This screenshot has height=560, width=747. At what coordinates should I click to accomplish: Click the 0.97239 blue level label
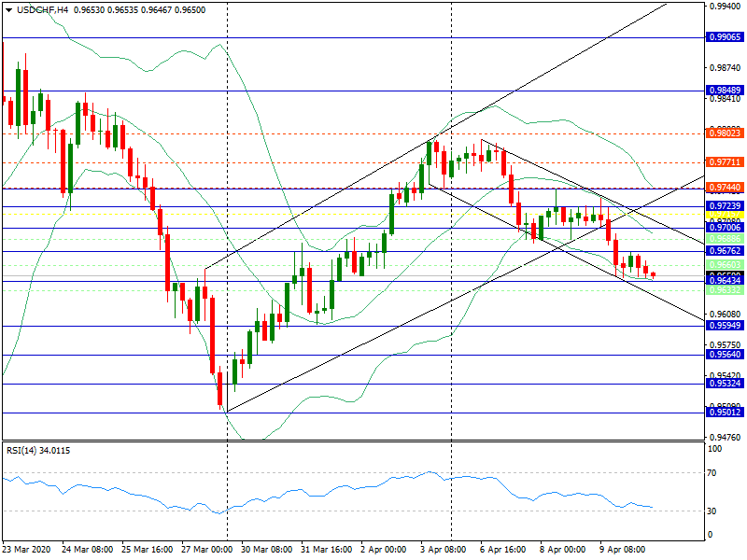(725, 205)
